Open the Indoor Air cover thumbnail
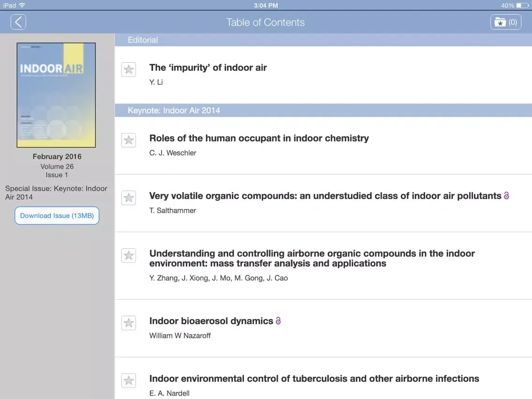The image size is (532, 399). (56, 95)
